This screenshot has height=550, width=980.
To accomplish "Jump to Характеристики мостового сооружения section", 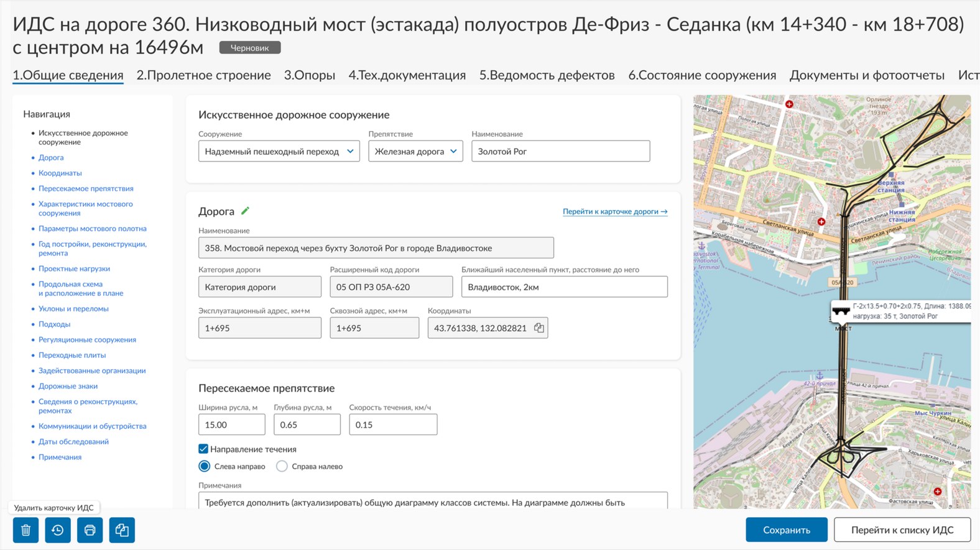I will click(x=85, y=208).
